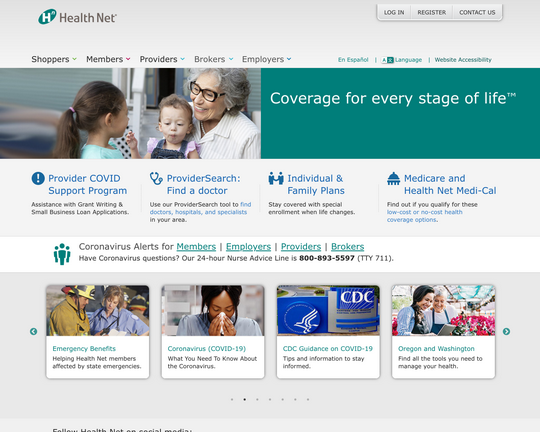Image resolution: width=540 pixels, height=432 pixels.
Task: Select the sixth carousel page dot
Action: (295, 400)
